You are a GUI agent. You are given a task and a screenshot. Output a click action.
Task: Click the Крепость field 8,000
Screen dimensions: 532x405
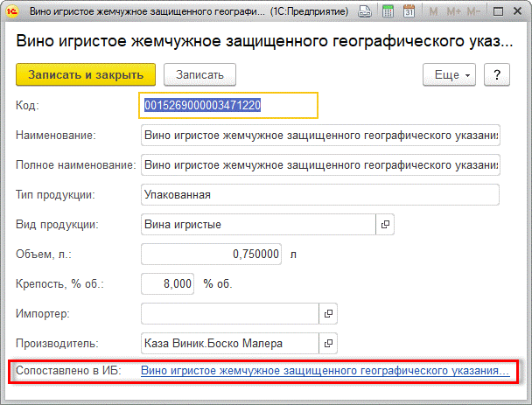(168, 283)
